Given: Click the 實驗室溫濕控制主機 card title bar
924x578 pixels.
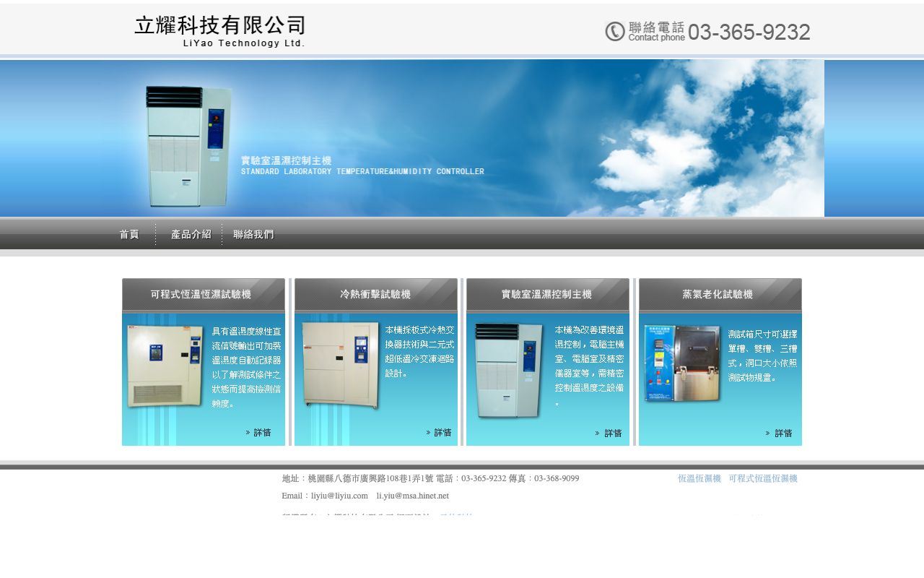Looking at the screenshot, I should click(546, 294).
